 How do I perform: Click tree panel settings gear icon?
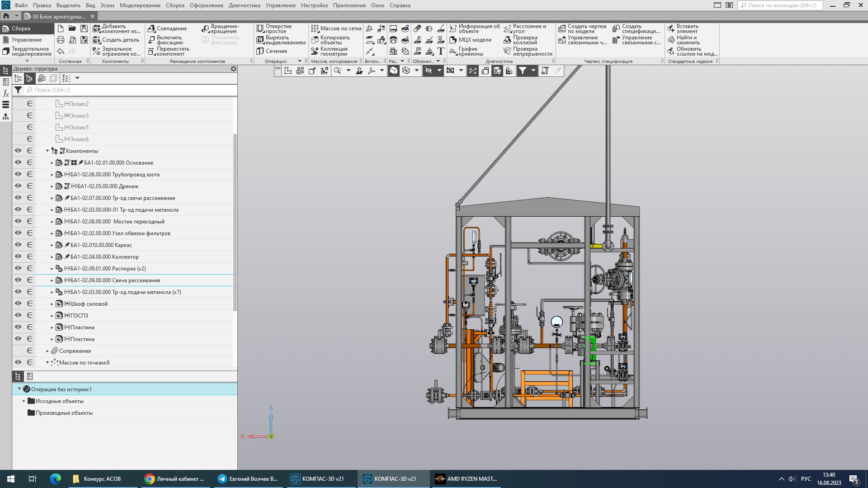[x=233, y=69]
